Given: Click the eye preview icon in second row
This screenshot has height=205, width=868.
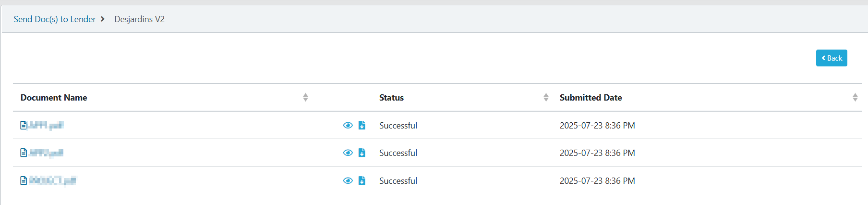Looking at the screenshot, I should (348, 153).
